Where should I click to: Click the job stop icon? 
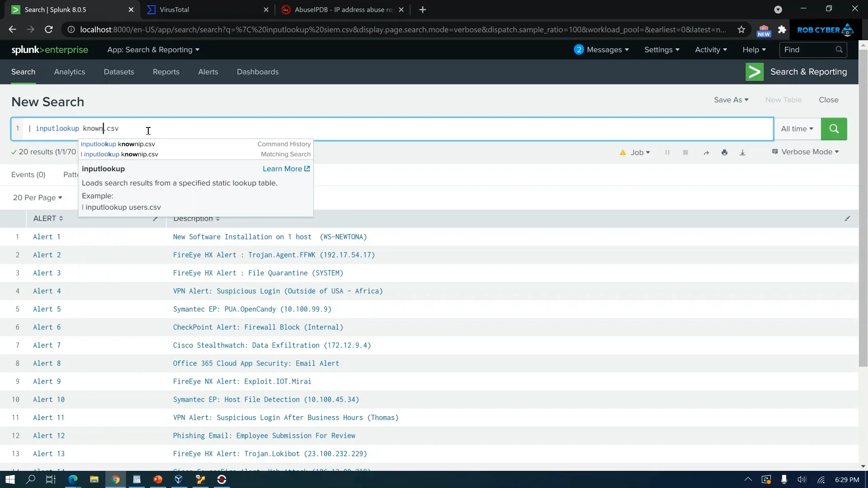point(685,153)
